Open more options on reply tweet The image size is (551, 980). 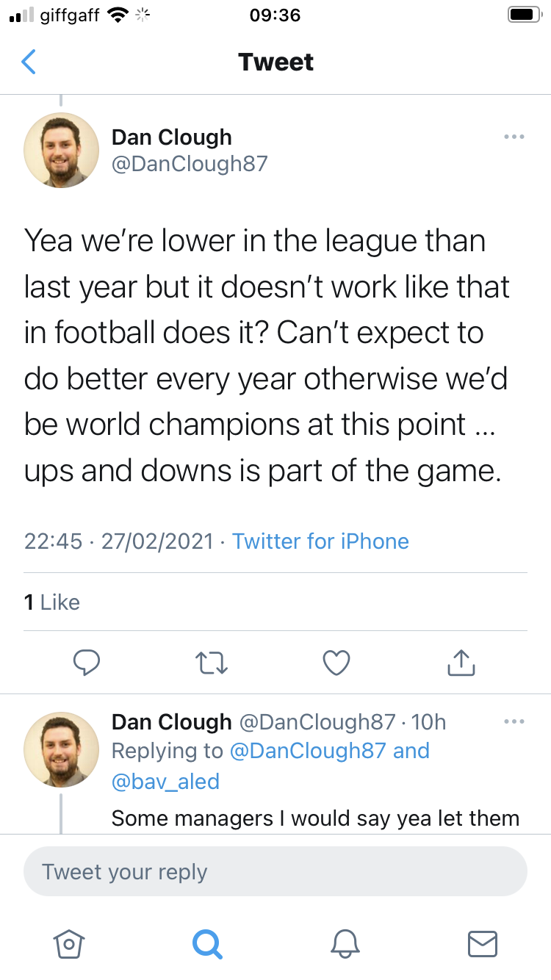coord(514,721)
